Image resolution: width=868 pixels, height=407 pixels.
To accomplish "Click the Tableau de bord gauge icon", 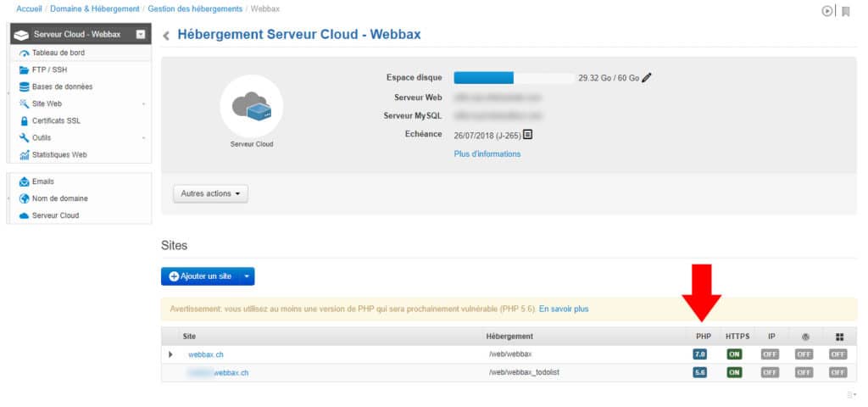I will pos(24,53).
